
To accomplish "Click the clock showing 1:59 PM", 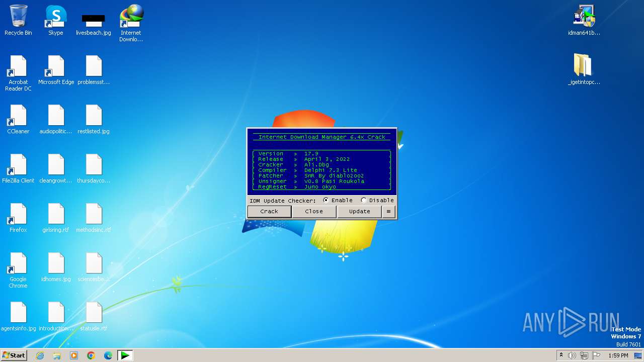I will click(x=618, y=355).
